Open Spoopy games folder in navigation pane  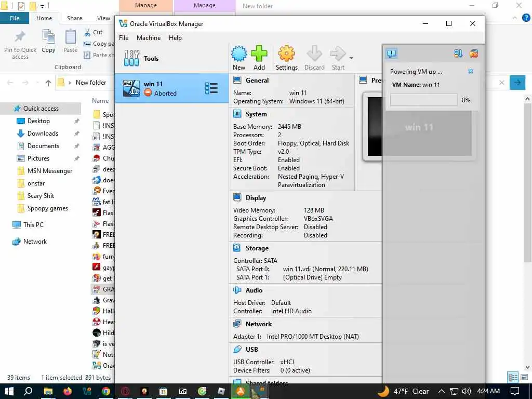47,208
